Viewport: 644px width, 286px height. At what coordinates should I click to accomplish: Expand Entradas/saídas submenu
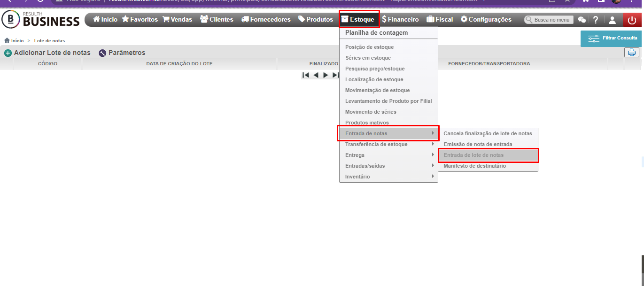pyautogui.click(x=388, y=166)
